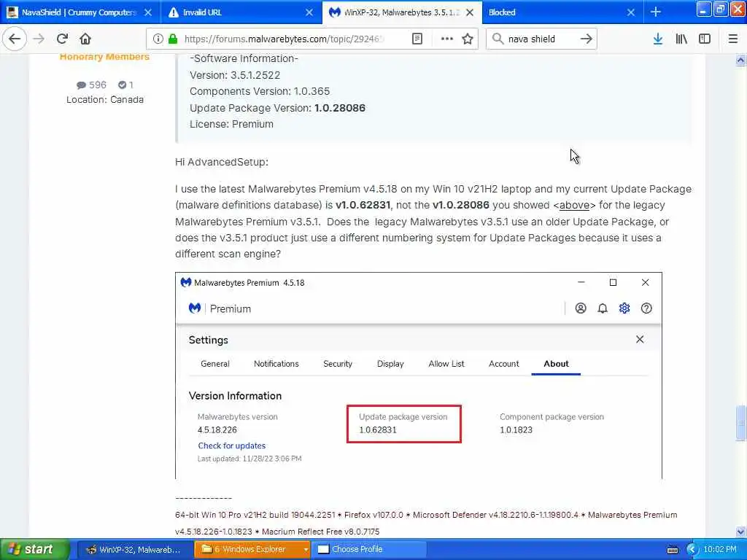Click the 'Hi AdvancedSetup:' greeting line

222,162
